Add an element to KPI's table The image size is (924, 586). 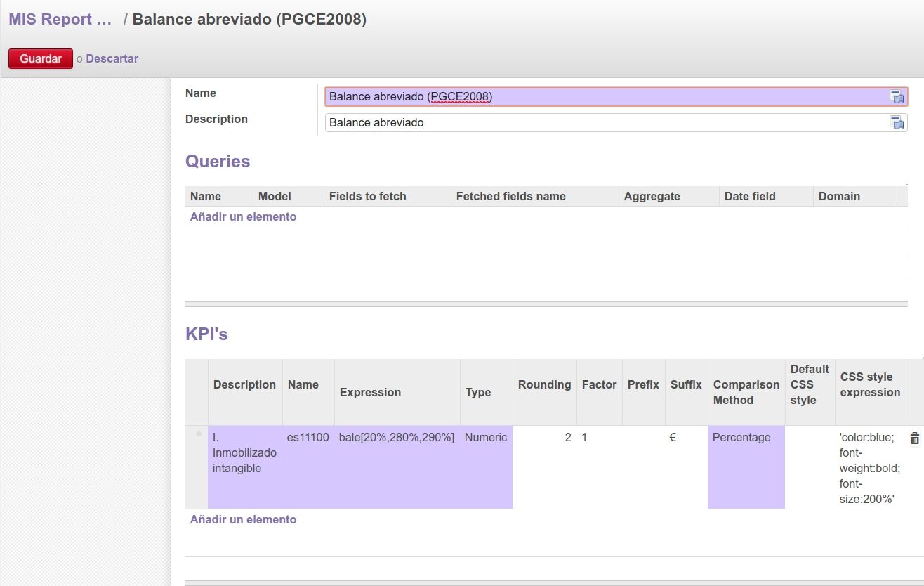(243, 520)
